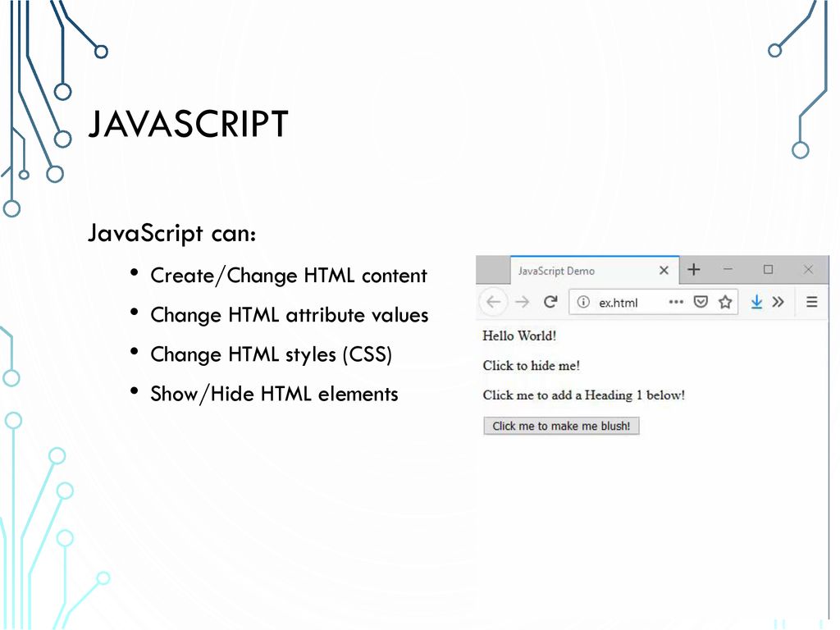Close the JavaScript Demo tab
Screen dimensions: 840x630
pos(664,270)
